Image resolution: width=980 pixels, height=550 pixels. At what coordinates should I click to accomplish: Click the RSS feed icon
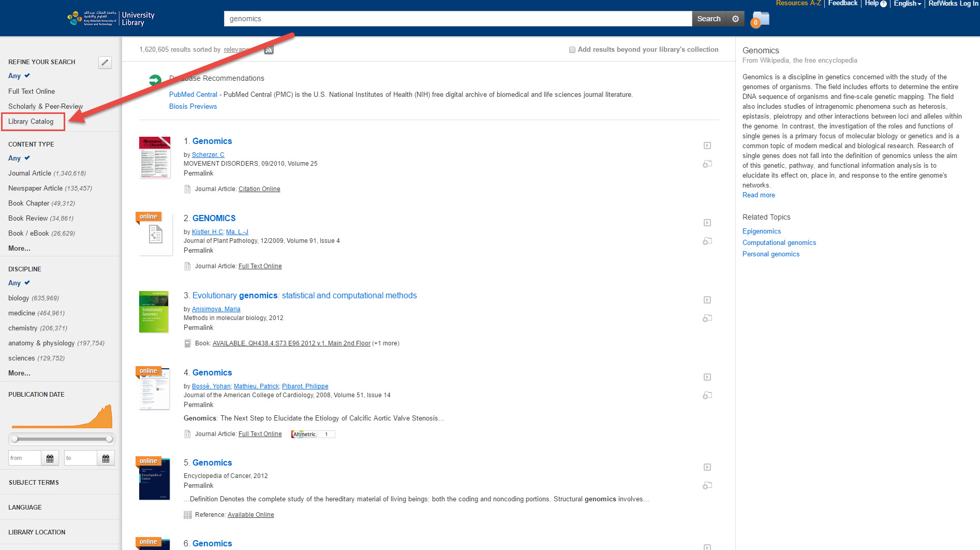pyautogui.click(x=269, y=50)
